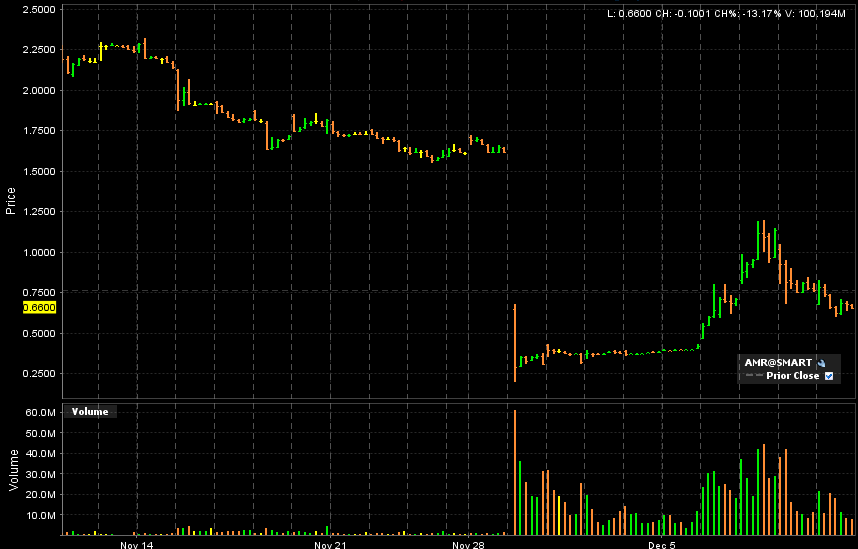Click the 20.0M volume axis label
The image size is (858, 549).
tap(40, 495)
